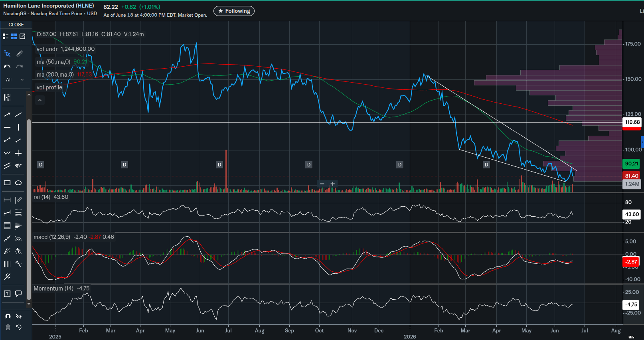644x340 pixels.
Task: Click the trash delete drawings icon
Action: click(x=8, y=327)
